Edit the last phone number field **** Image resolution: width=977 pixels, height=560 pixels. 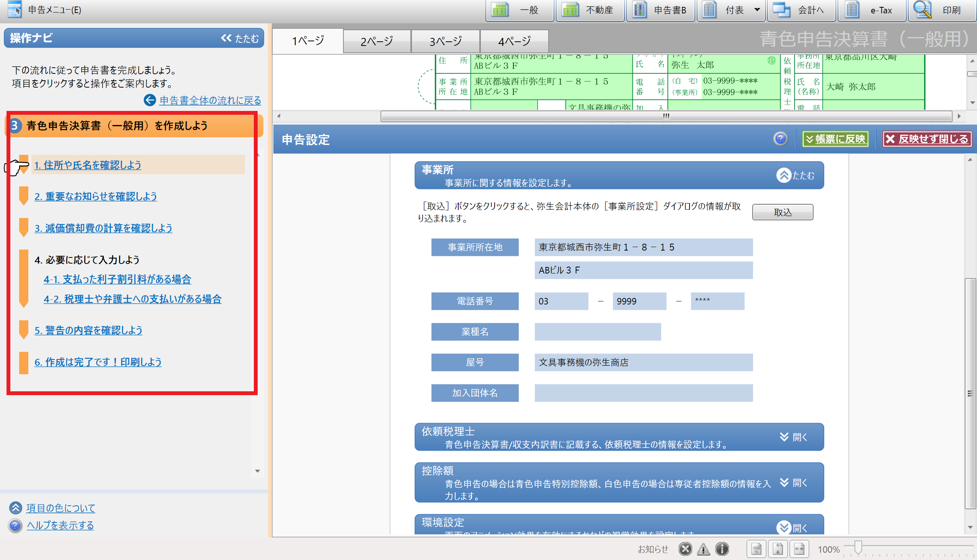pos(717,301)
